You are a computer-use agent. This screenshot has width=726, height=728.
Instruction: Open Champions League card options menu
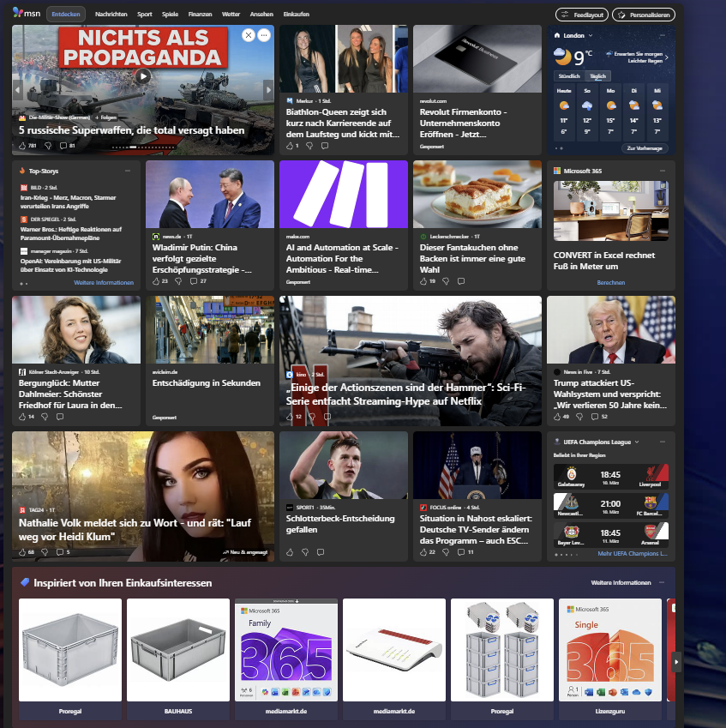click(x=663, y=442)
